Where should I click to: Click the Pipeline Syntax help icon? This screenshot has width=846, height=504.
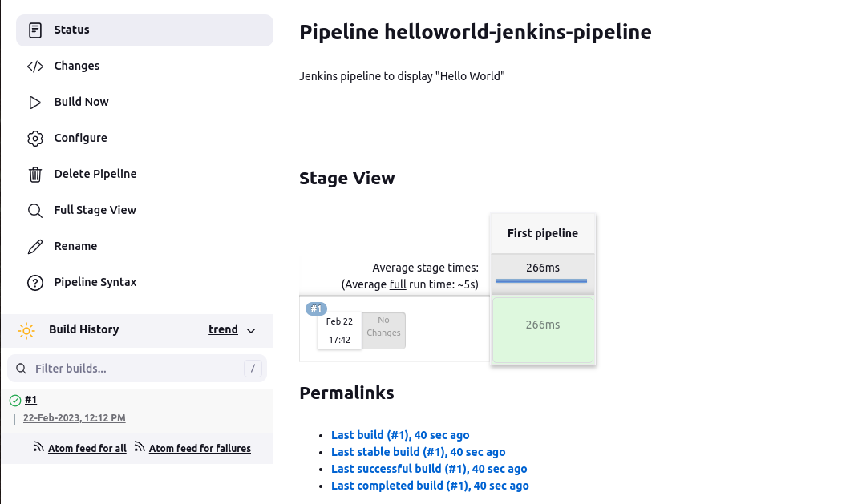(35, 283)
